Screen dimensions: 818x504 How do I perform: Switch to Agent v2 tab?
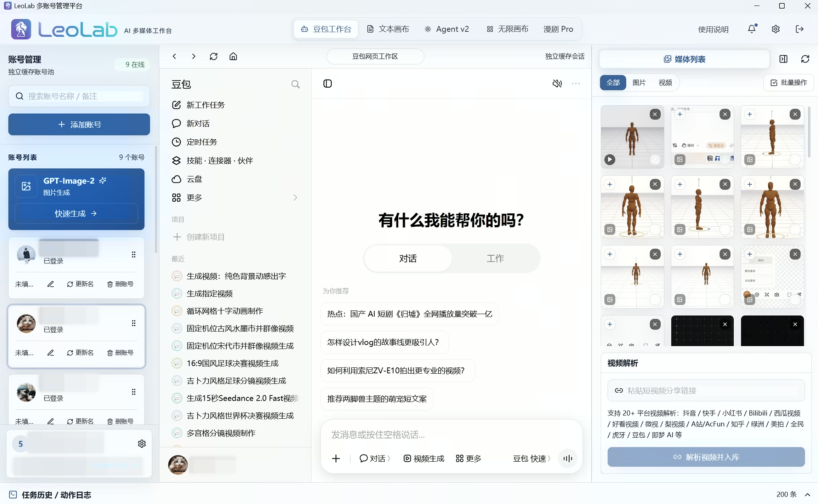pos(446,29)
